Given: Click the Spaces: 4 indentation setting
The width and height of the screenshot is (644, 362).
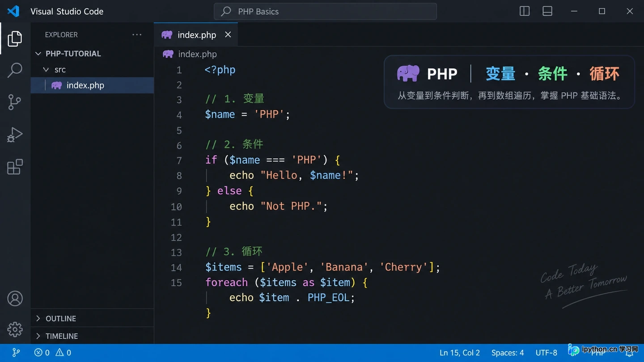Looking at the screenshot, I should (x=508, y=353).
